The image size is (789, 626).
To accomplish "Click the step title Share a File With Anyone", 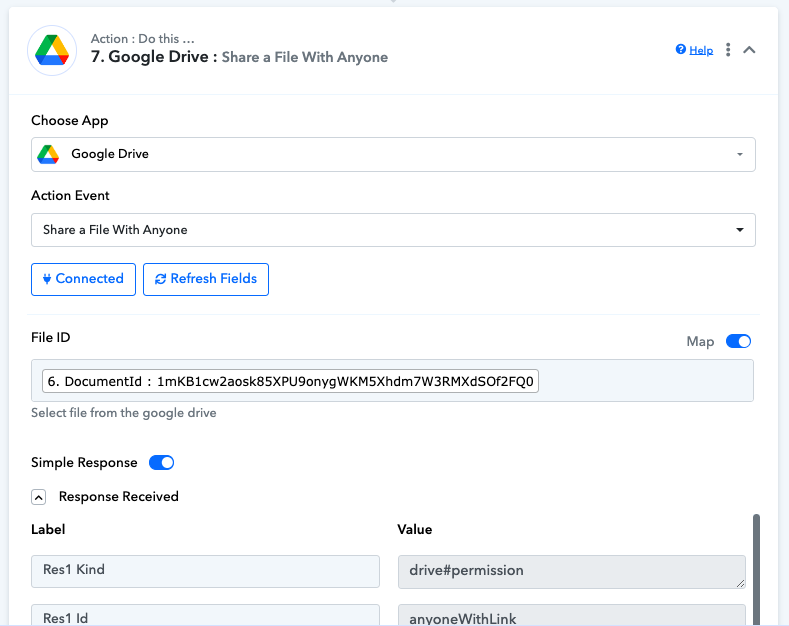I will pos(304,57).
